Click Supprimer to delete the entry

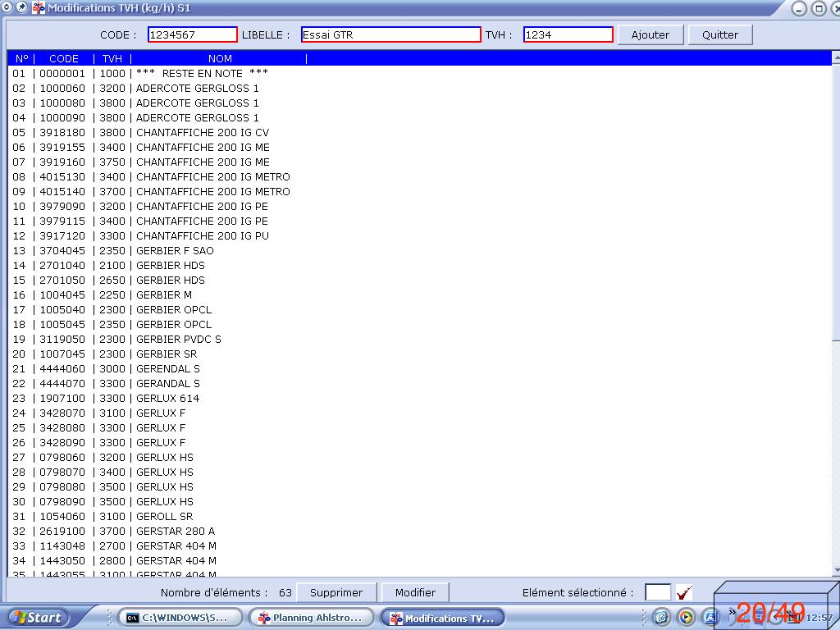coord(336,592)
